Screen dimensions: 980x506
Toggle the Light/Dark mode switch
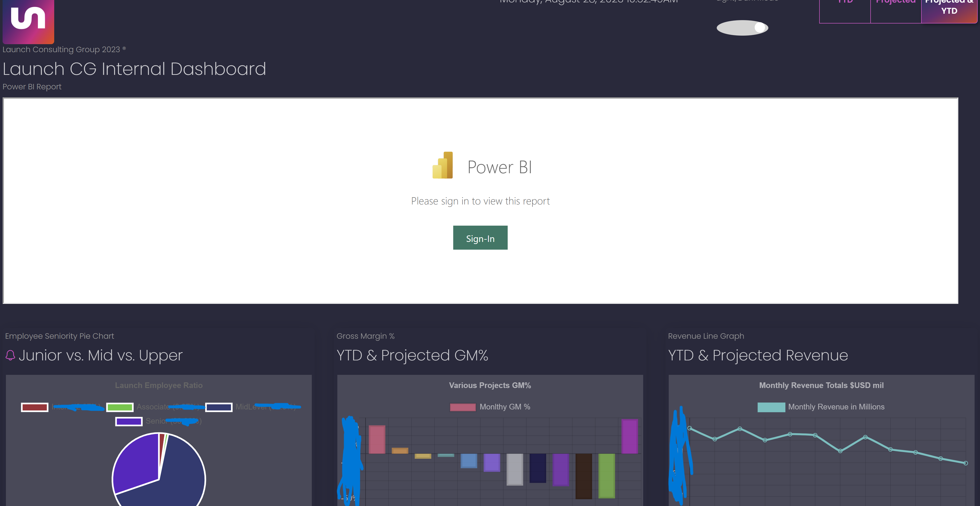pos(742,28)
